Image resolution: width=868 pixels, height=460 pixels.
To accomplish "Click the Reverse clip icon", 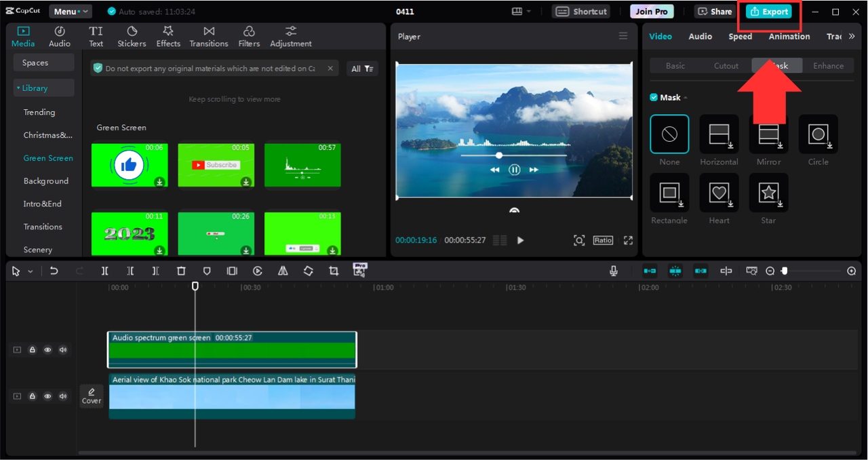I will [x=258, y=271].
